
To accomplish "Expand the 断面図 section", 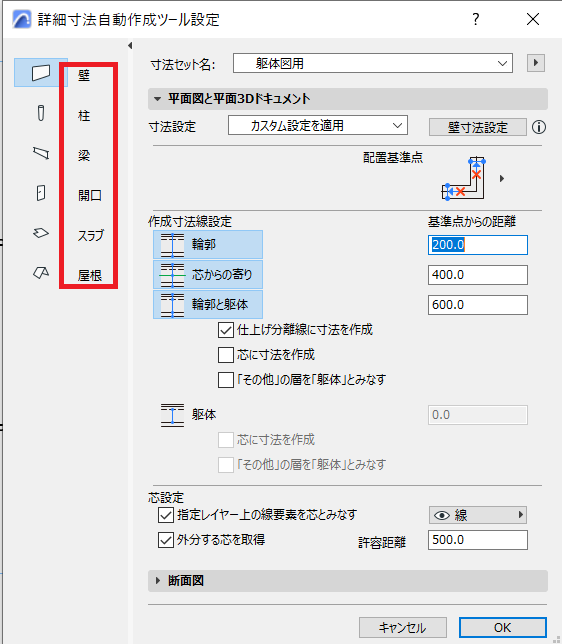I will pyautogui.click(x=348, y=581).
